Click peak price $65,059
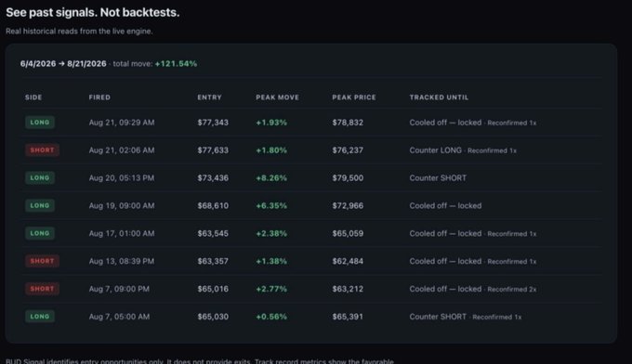The height and width of the screenshot is (364, 632). click(348, 234)
